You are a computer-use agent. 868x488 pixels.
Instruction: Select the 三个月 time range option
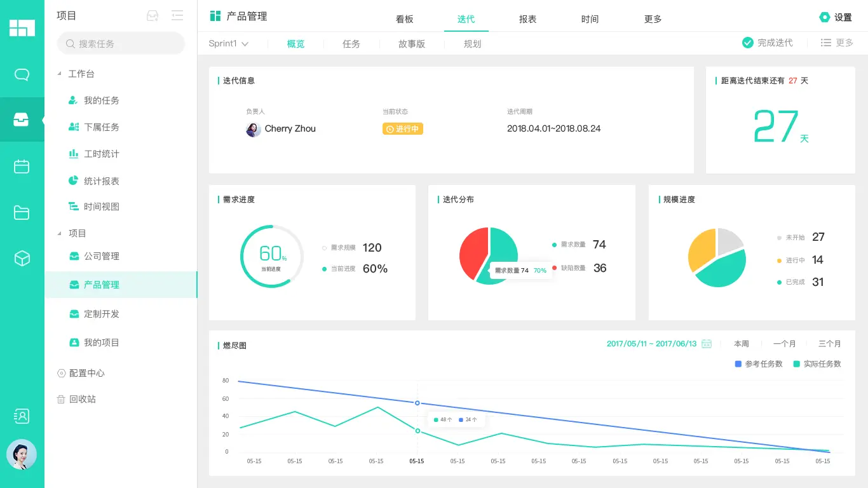829,343
